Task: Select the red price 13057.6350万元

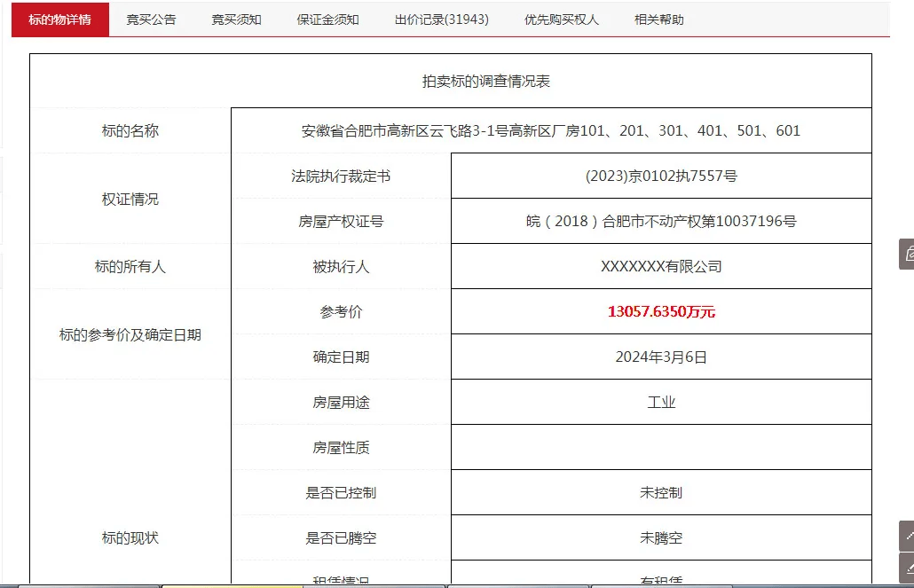Action: [661, 312]
